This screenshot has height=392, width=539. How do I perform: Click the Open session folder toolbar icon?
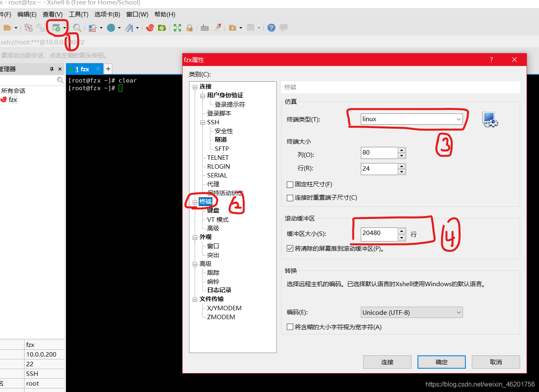7,28
